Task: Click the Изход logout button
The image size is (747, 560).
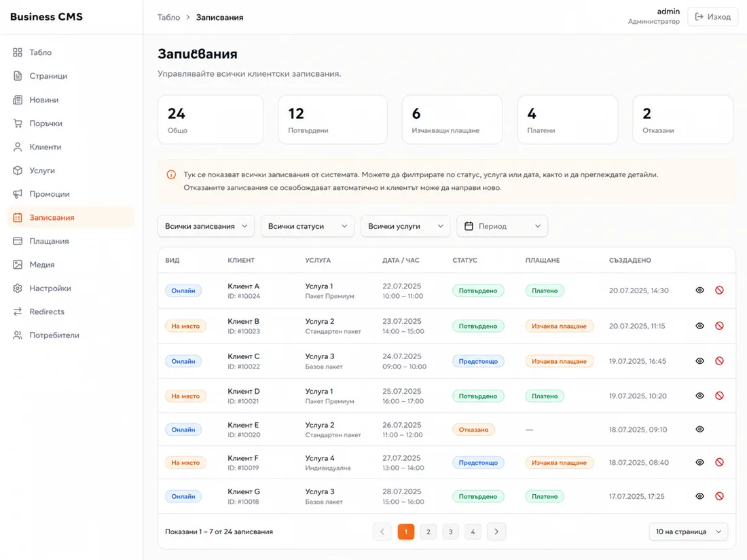Action: pyautogui.click(x=712, y=17)
